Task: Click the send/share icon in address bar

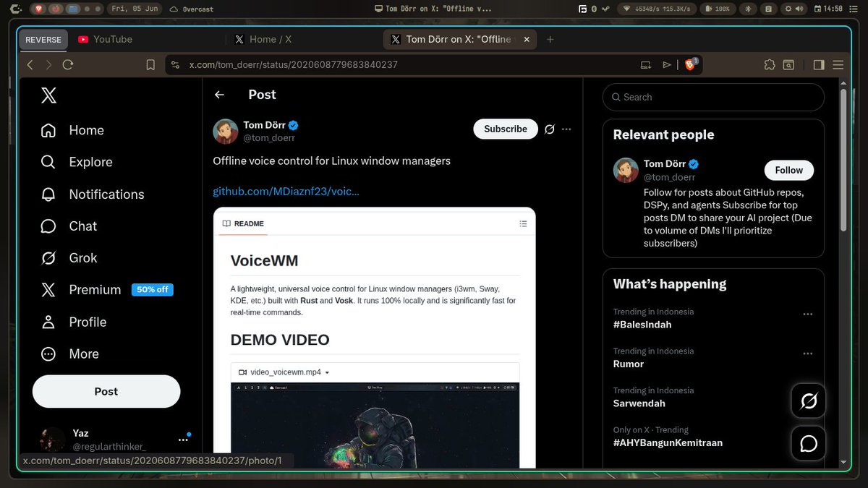Action: pyautogui.click(x=667, y=64)
